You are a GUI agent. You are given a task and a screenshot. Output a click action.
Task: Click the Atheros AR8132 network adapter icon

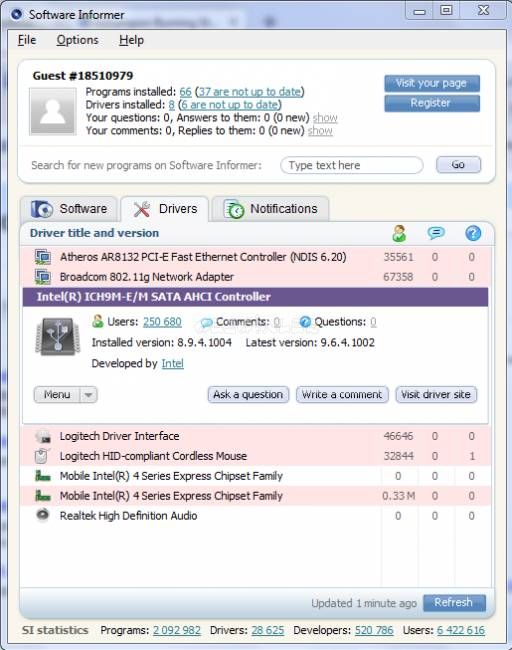tap(43, 257)
